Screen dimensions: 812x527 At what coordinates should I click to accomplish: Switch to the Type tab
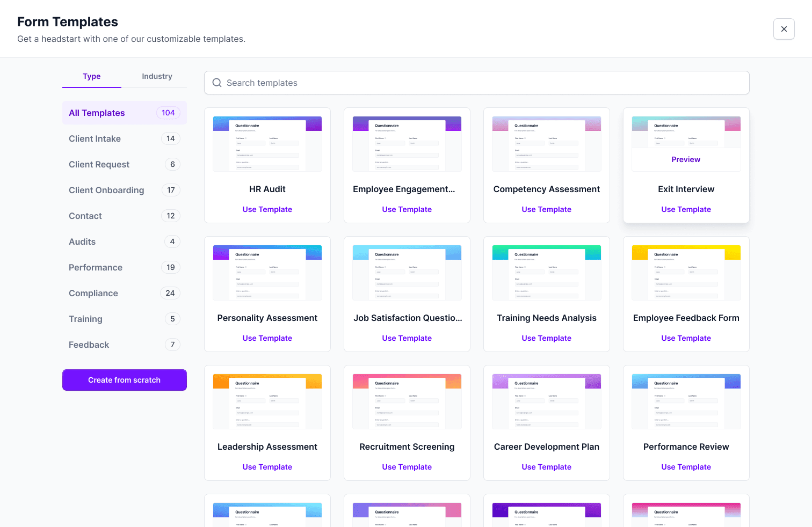[92, 76]
